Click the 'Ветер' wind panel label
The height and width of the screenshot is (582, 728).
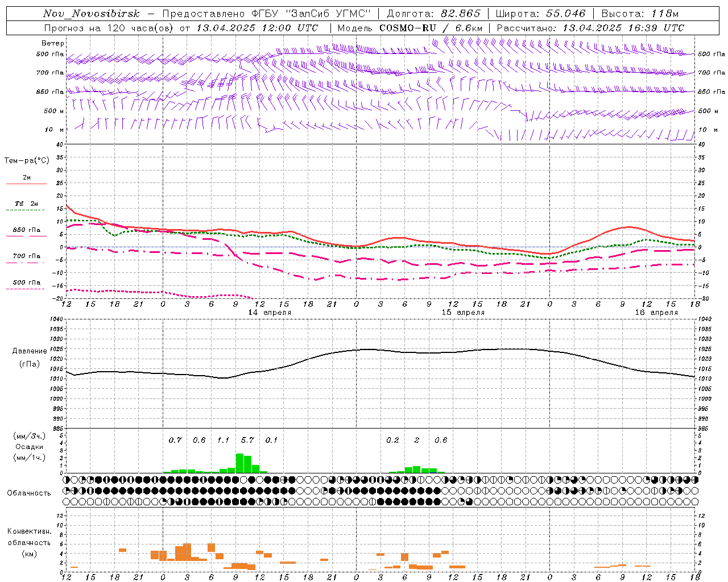(53, 43)
